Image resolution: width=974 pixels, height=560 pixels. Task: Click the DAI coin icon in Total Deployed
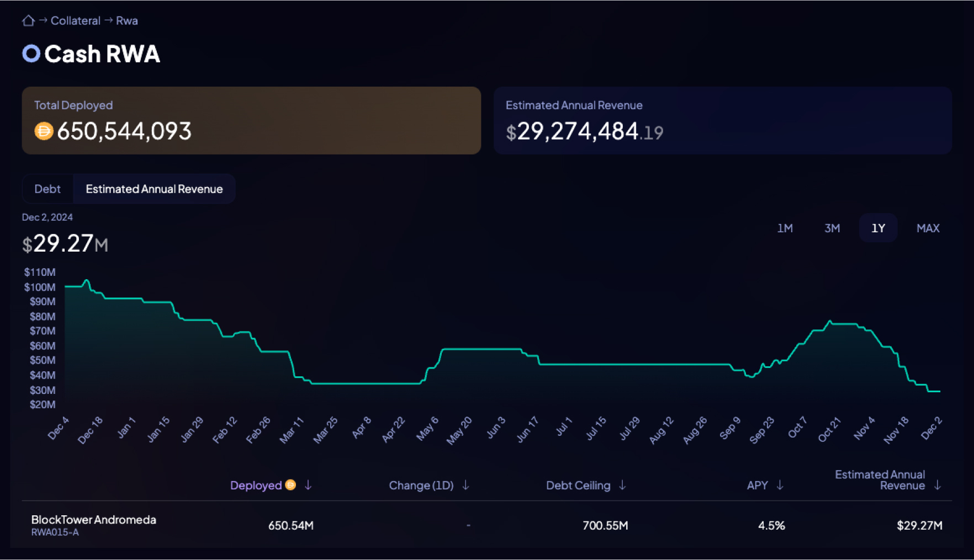tap(44, 131)
